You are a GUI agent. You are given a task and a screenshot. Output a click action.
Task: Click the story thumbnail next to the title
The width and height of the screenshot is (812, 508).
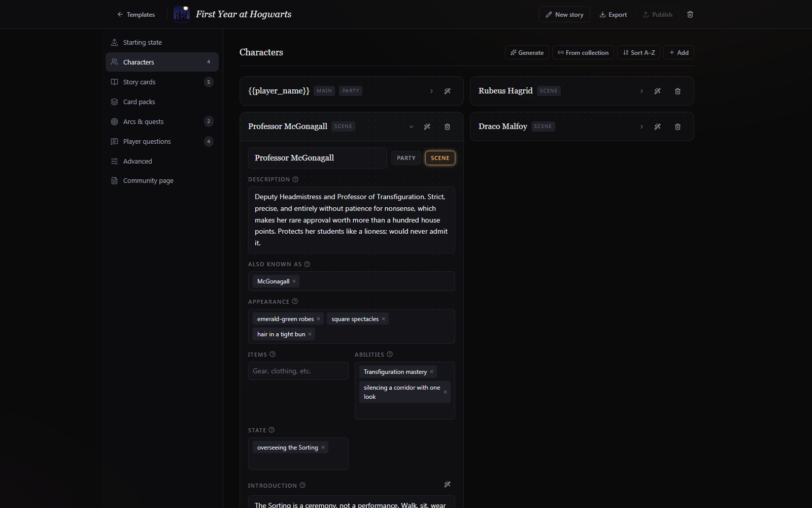coord(182,14)
